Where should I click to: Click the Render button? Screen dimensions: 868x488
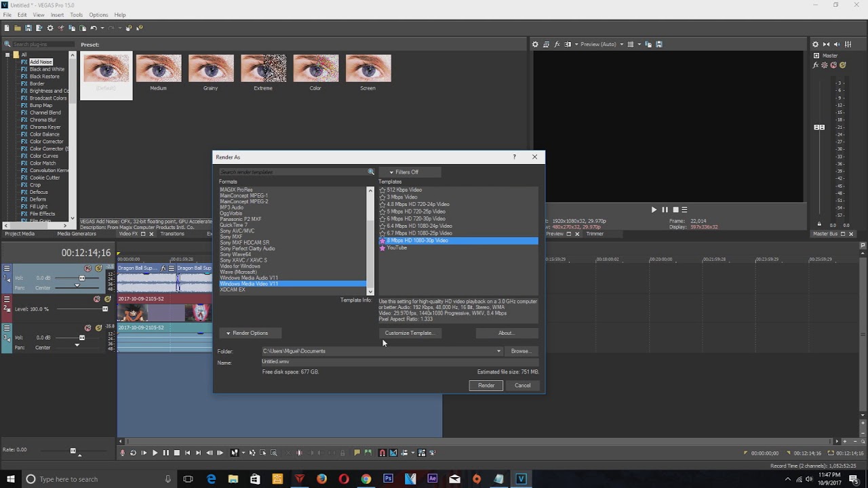coord(486,386)
